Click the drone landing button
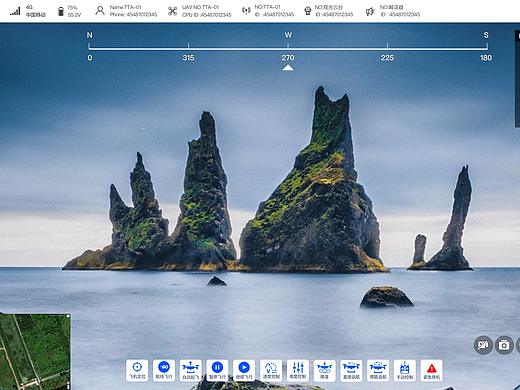 (x=324, y=370)
